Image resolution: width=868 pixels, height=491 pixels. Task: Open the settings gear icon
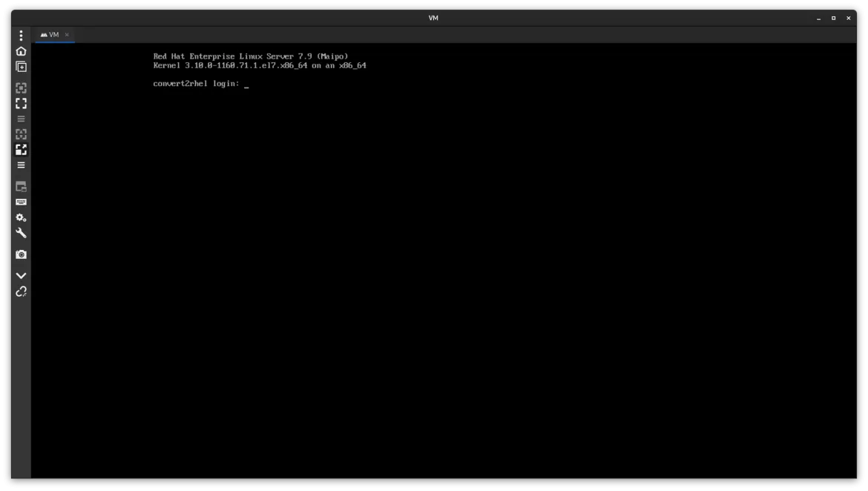(x=21, y=217)
